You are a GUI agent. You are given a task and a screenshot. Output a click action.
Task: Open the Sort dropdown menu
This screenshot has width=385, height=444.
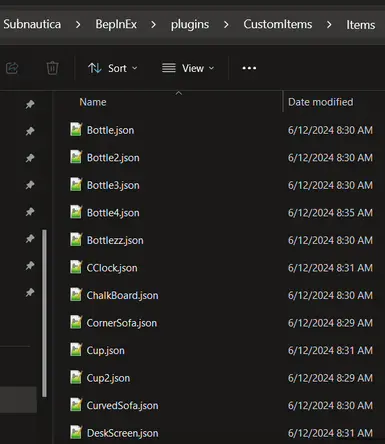pyautogui.click(x=113, y=68)
